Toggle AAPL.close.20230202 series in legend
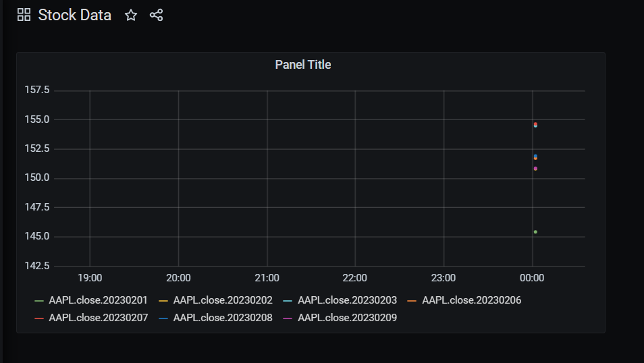This screenshot has width=644, height=363. click(x=223, y=300)
